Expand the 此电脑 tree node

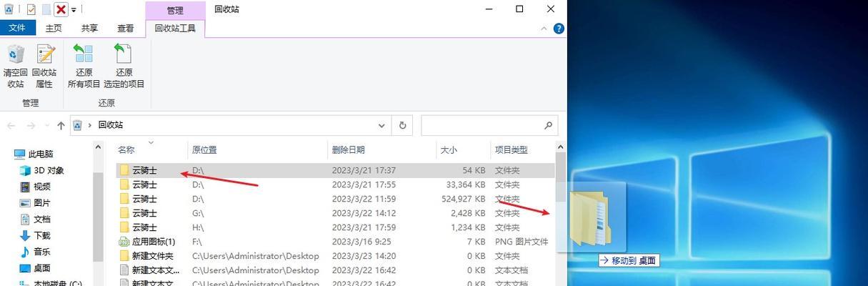[x=6, y=154]
